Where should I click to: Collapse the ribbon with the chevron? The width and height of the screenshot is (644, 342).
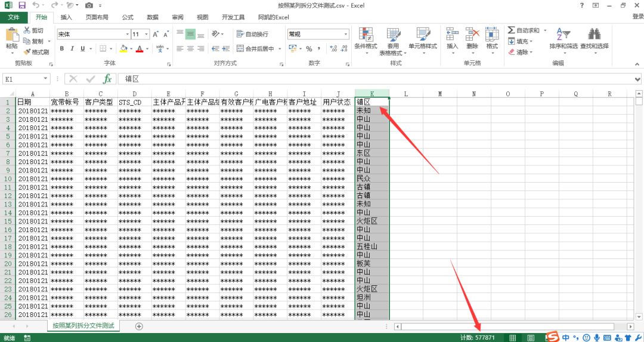point(637,64)
